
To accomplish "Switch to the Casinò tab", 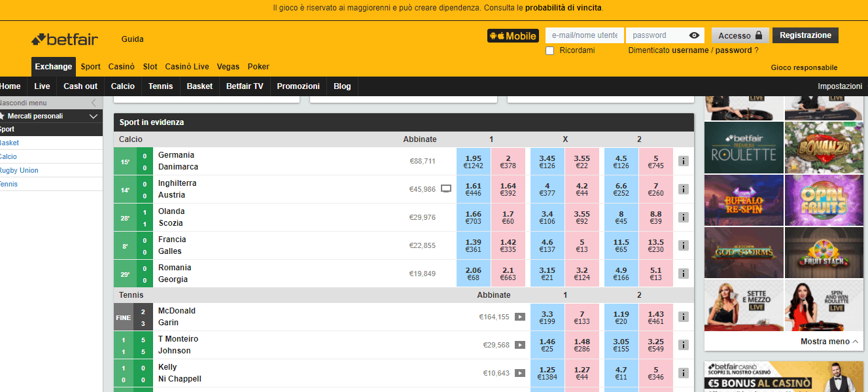I will [121, 67].
